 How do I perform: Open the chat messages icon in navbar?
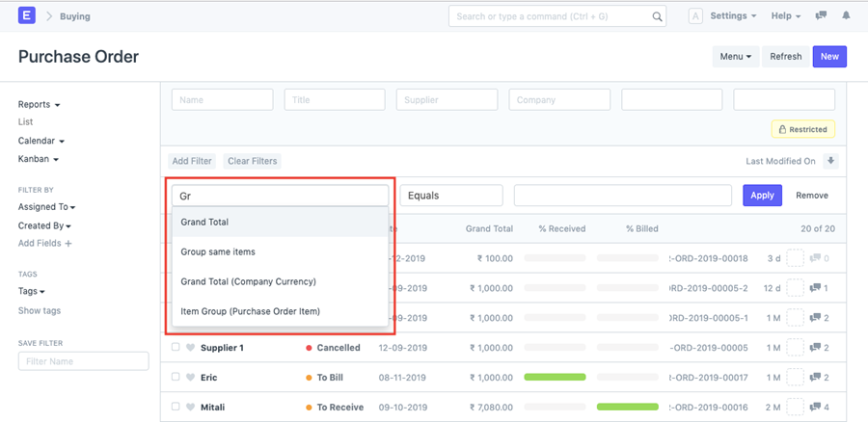(x=821, y=16)
